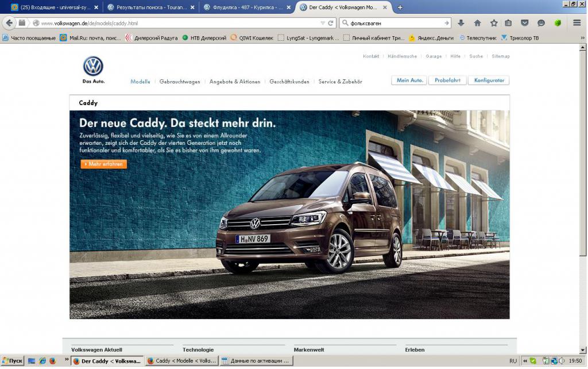This screenshot has height=369, width=588.
Task: Open the Service & Zubehör menu
Action: tap(340, 82)
